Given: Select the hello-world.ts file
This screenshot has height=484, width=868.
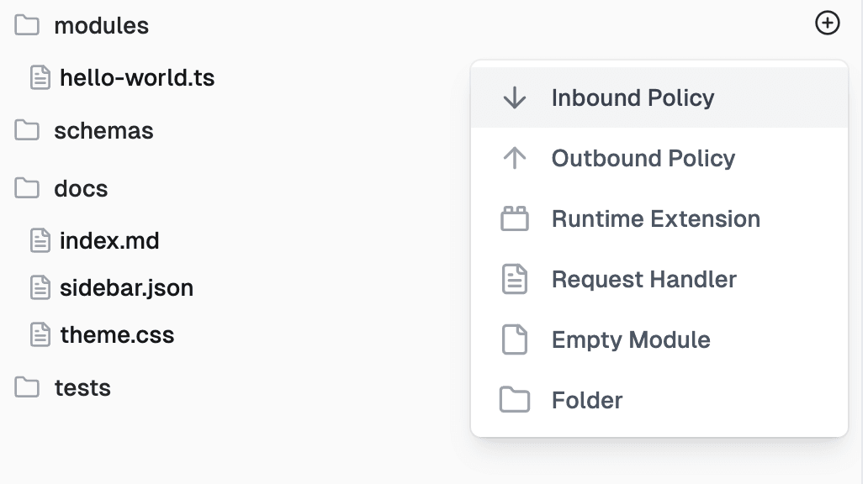Looking at the screenshot, I should [135, 77].
